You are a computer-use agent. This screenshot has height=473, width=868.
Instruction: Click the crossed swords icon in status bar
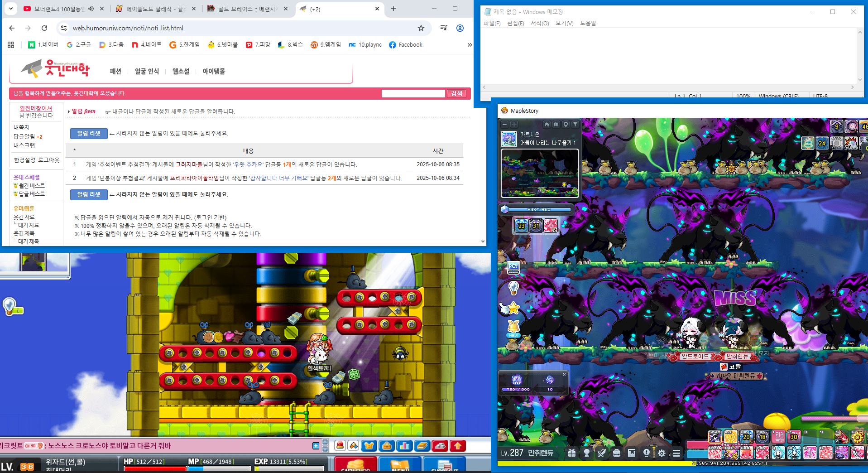(601, 453)
